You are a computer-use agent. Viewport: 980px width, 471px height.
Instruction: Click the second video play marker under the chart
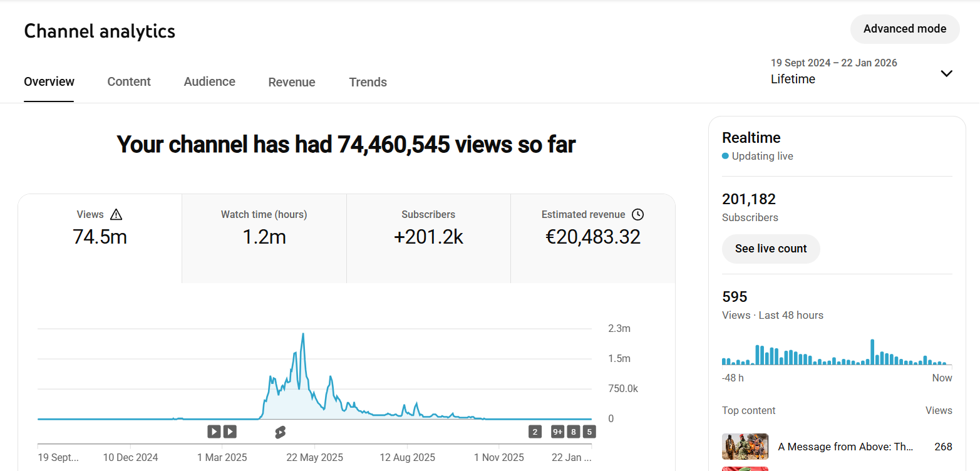pyautogui.click(x=230, y=432)
